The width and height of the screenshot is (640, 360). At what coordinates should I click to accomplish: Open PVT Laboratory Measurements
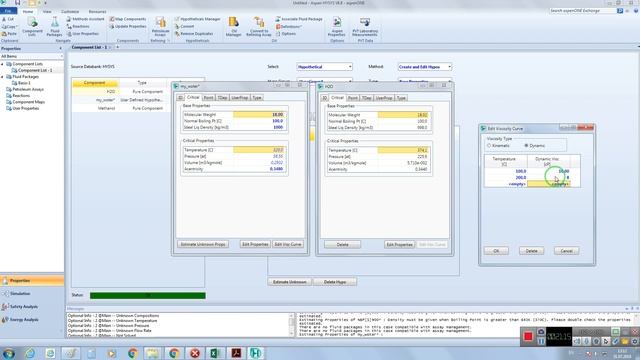[365, 27]
